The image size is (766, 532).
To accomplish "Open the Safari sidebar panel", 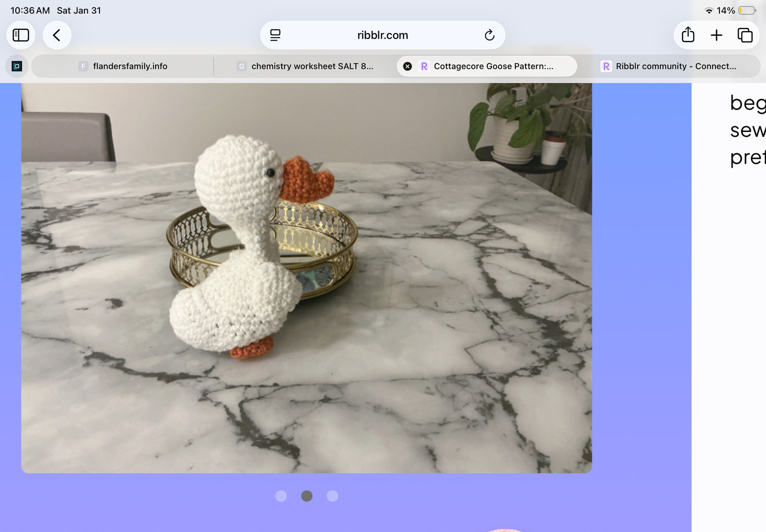I will coord(21,35).
